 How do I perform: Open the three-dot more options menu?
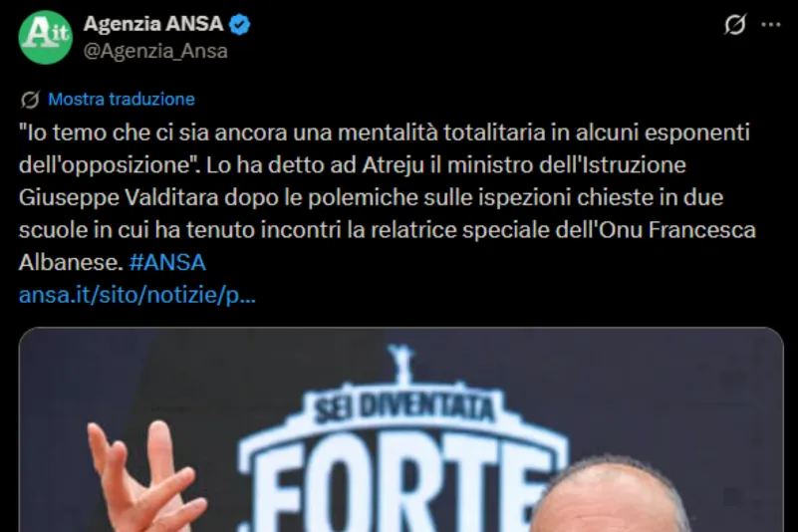point(770,25)
